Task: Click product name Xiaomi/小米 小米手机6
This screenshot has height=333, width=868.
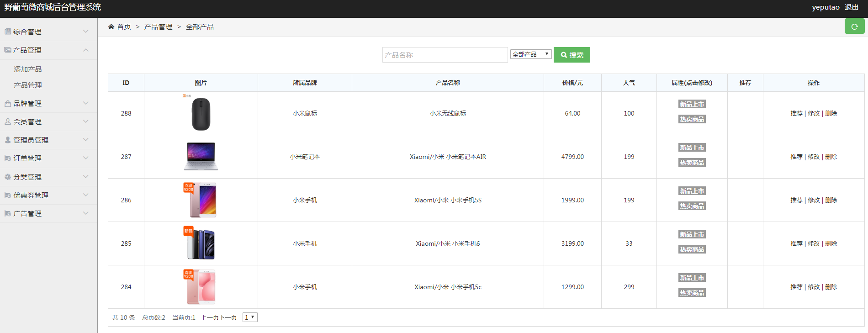Action: tap(448, 243)
